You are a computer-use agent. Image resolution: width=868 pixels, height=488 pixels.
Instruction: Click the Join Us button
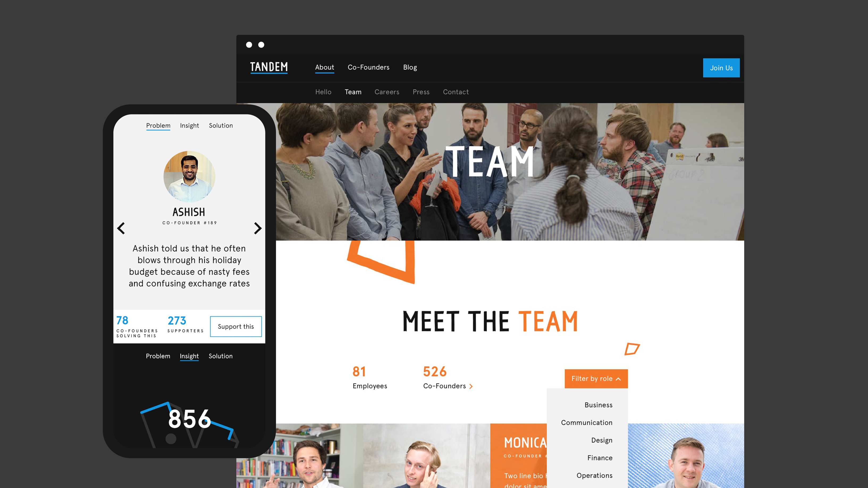point(721,68)
